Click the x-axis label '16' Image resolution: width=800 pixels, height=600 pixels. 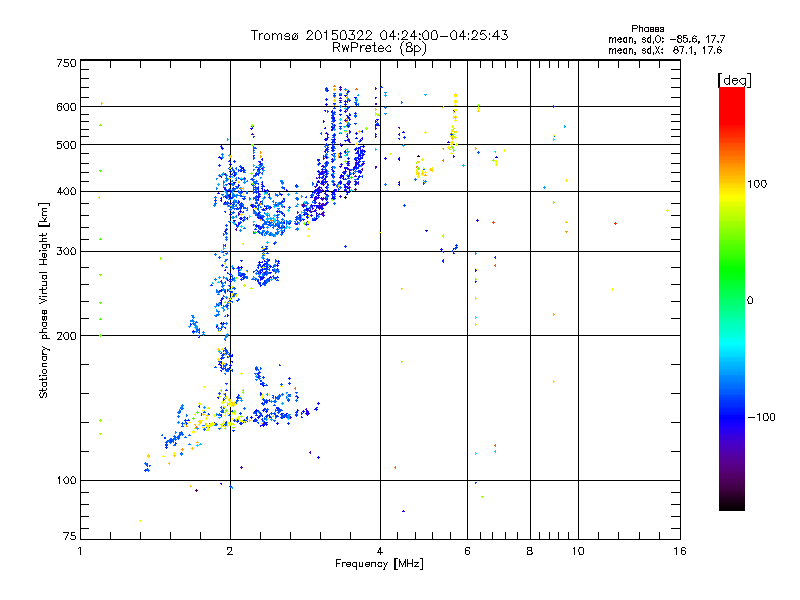680,551
